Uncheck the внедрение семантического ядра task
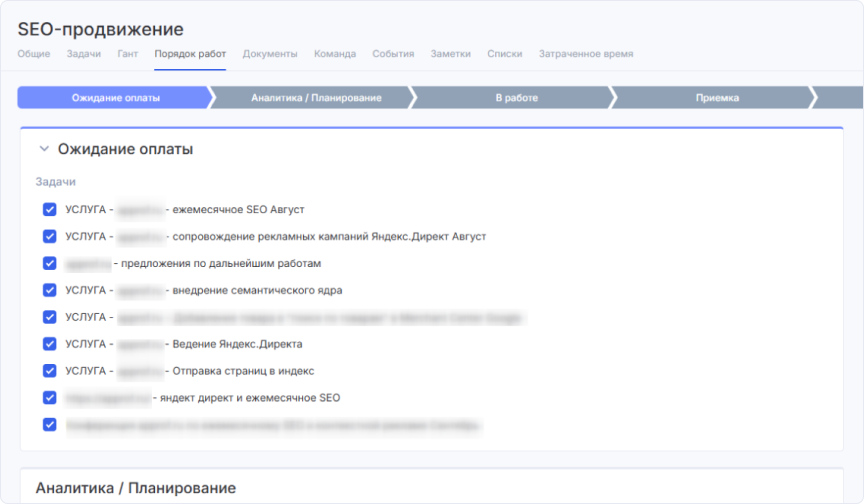This screenshot has width=864, height=504. click(49, 291)
